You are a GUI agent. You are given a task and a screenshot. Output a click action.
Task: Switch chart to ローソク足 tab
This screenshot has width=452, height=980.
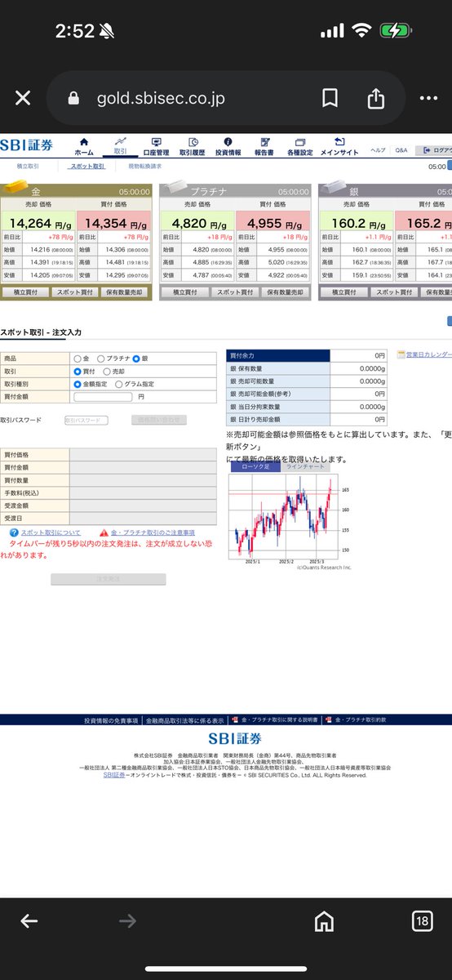point(255,467)
